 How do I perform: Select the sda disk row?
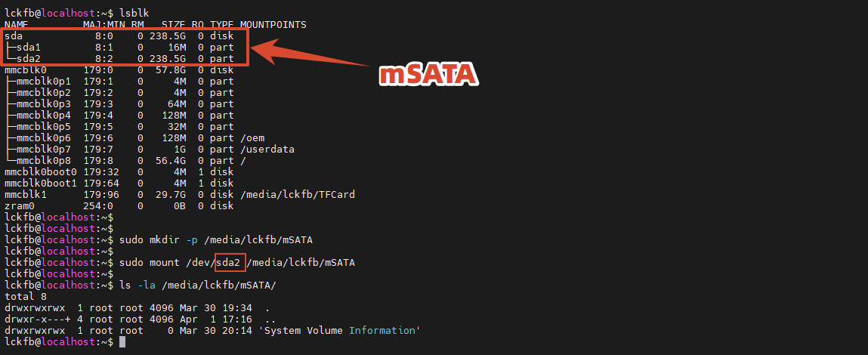(14, 36)
